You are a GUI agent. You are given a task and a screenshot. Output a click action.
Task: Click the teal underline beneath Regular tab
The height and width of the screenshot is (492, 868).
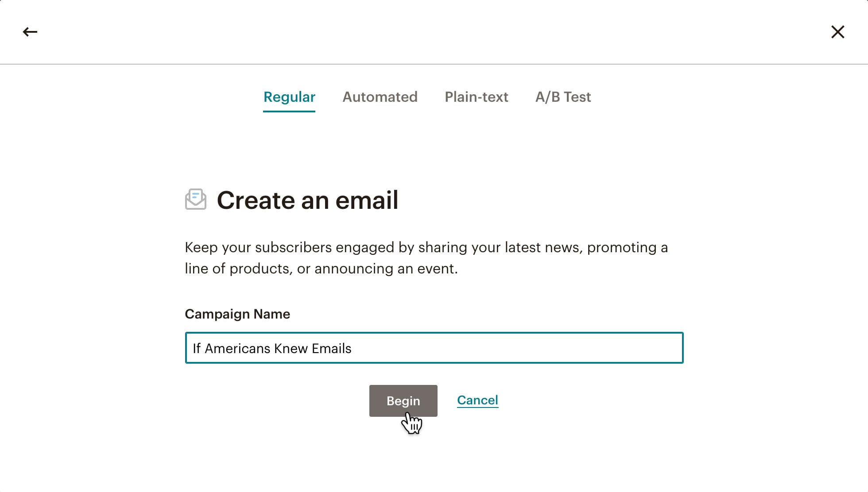[289, 111]
